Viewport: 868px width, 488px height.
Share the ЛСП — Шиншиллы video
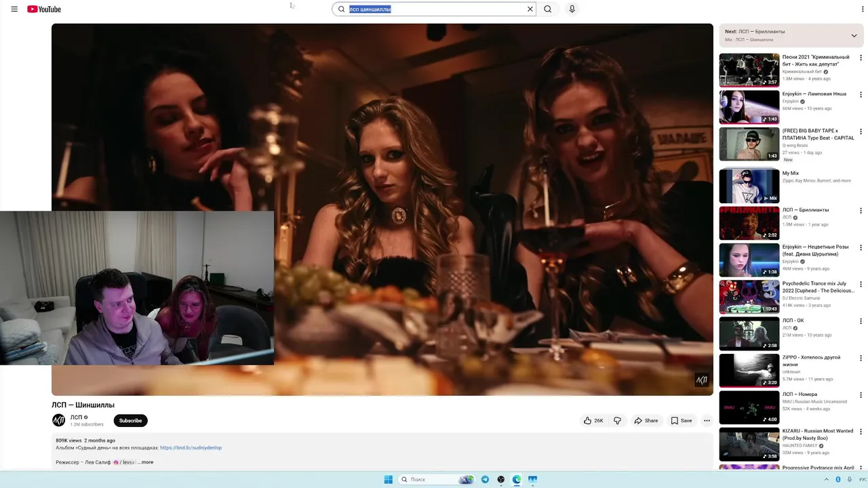(x=646, y=420)
